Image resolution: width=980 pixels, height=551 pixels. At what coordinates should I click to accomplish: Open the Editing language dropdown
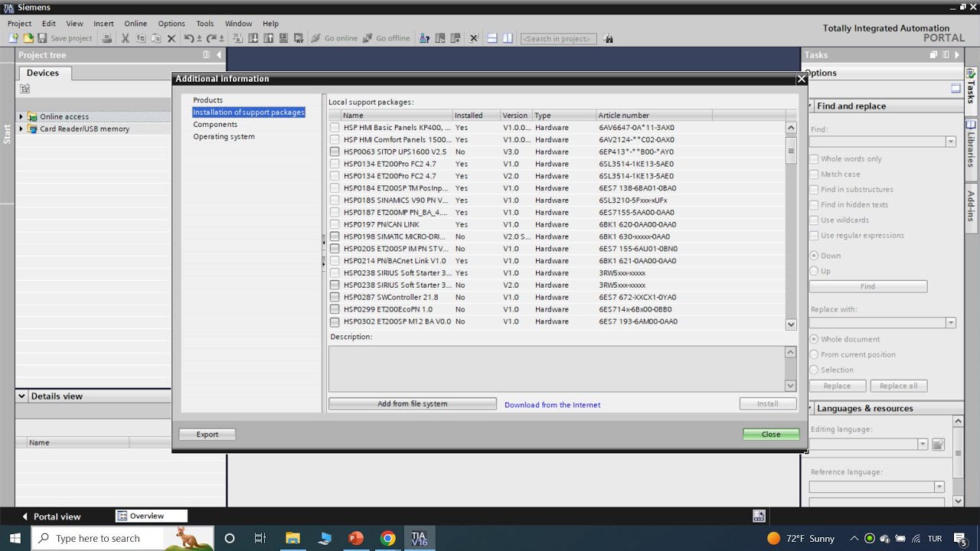(923, 445)
